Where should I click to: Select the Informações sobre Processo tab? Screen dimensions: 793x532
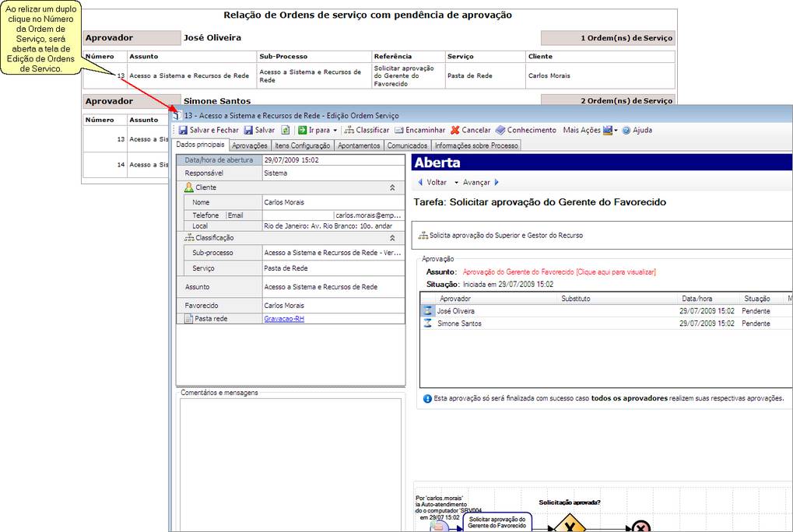tap(475, 145)
